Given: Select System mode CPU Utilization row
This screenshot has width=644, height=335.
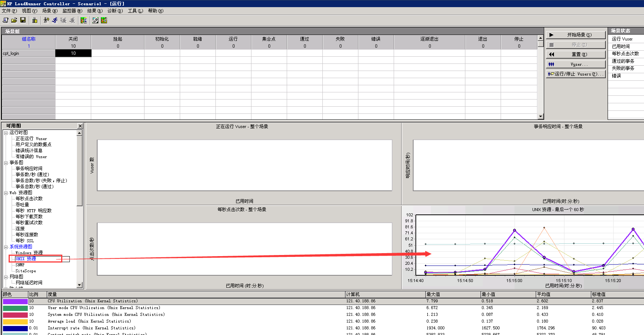Looking at the screenshot, I should click(323, 315).
